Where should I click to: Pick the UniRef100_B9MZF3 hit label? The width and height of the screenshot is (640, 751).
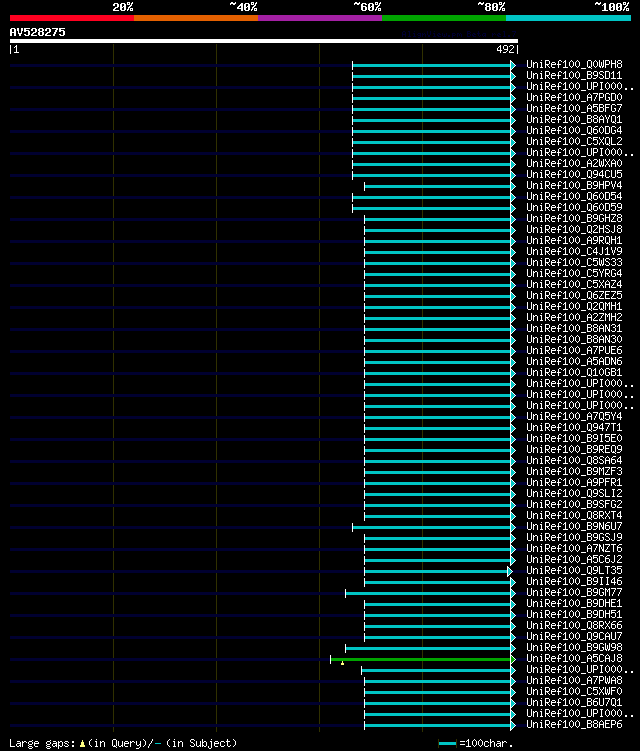(574, 472)
